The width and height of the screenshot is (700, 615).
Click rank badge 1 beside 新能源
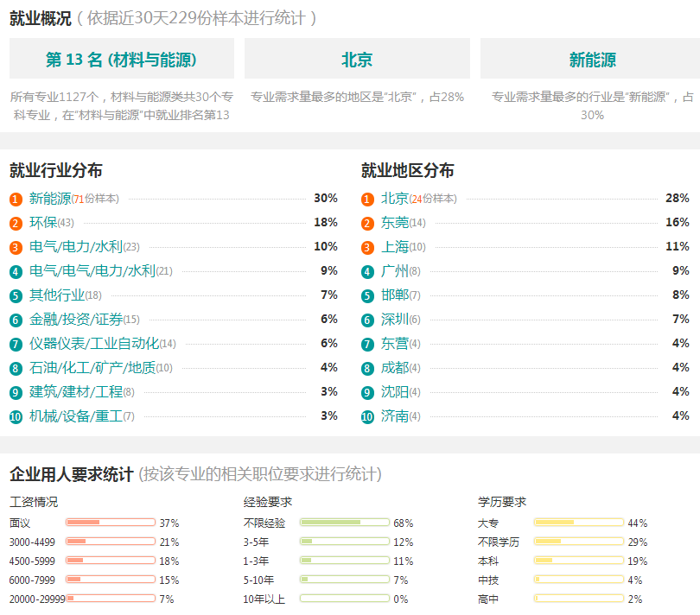16,199
